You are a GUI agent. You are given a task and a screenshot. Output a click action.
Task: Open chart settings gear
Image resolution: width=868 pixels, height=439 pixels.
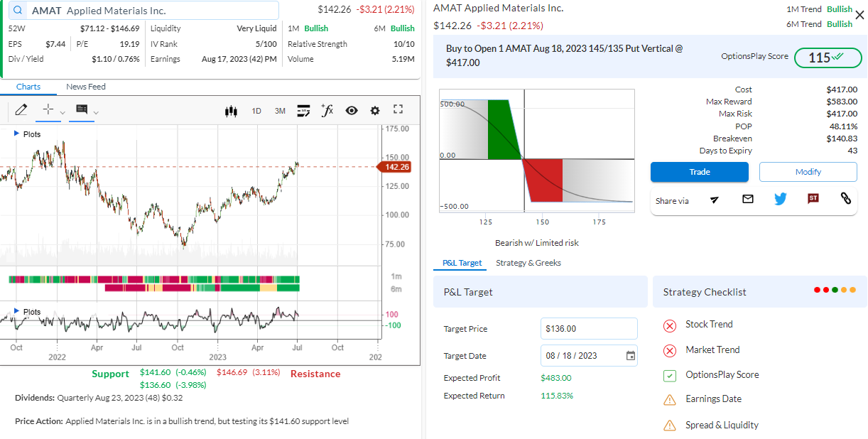(x=375, y=111)
